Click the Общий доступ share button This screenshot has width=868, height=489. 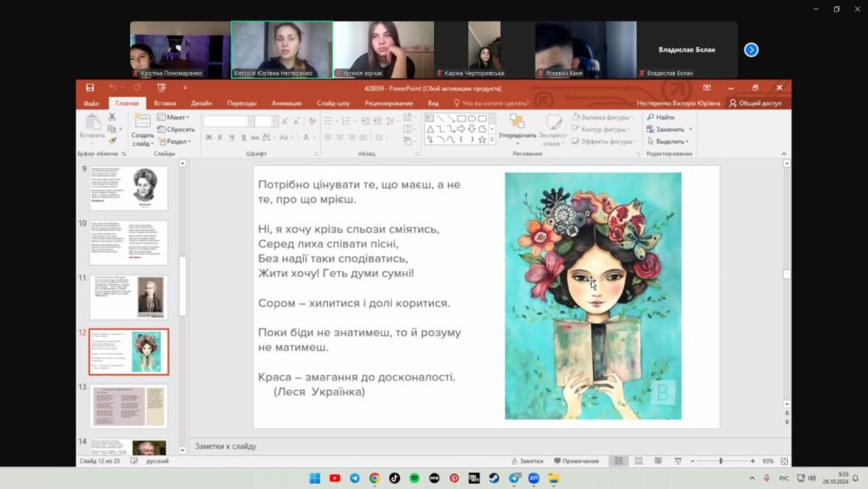tap(755, 103)
